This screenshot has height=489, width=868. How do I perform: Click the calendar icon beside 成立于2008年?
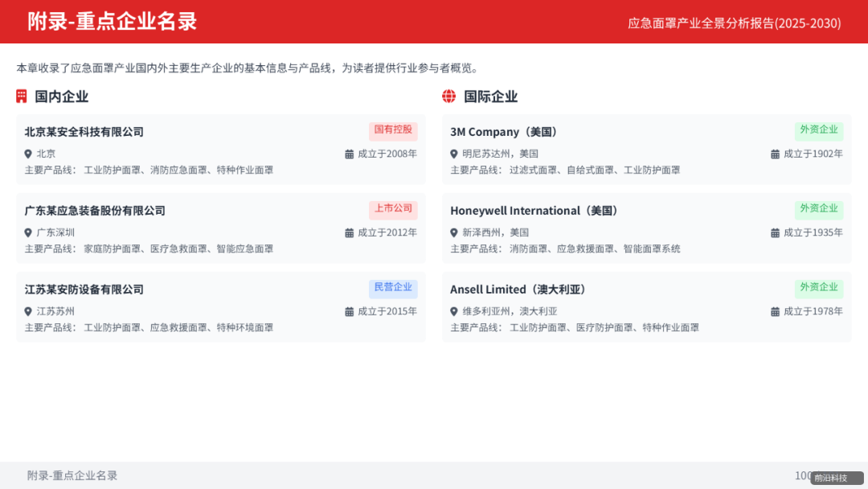click(349, 153)
